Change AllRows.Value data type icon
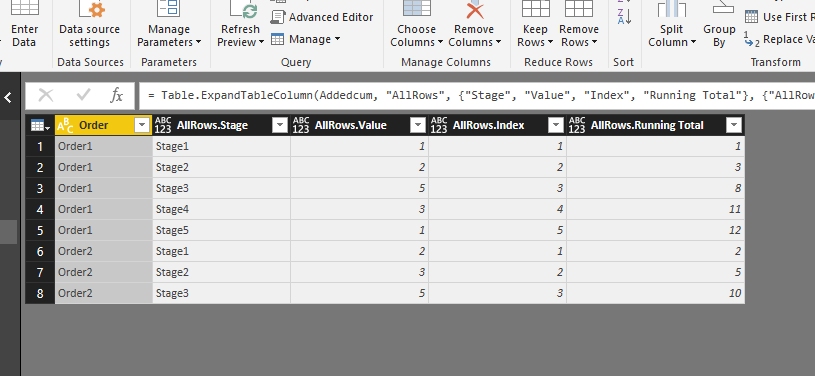This screenshot has height=376, width=815. point(301,125)
